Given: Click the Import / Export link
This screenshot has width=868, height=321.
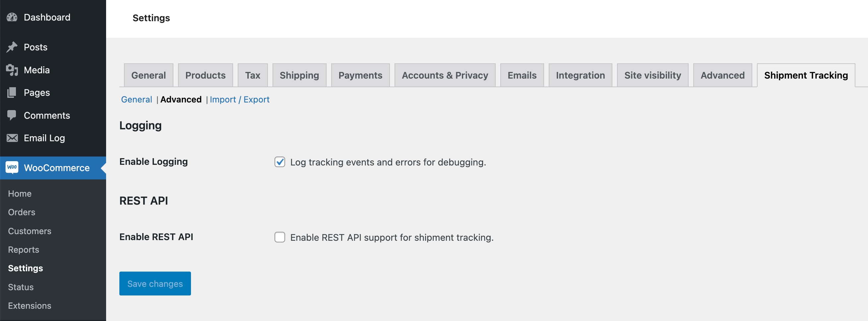Looking at the screenshot, I should 239,99.
